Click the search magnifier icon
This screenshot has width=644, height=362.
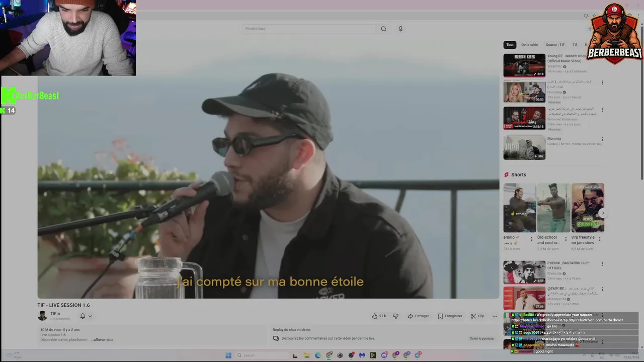(383, 29)
